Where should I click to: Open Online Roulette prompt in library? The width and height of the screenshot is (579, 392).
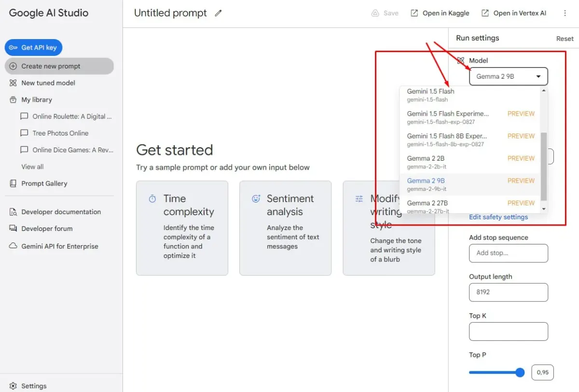coord(72,116)
